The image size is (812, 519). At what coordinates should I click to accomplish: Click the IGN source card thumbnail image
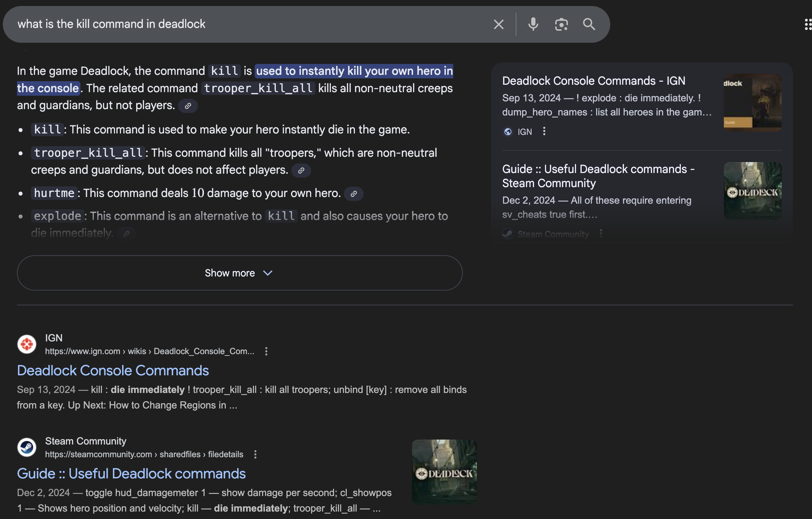point(752,102)
